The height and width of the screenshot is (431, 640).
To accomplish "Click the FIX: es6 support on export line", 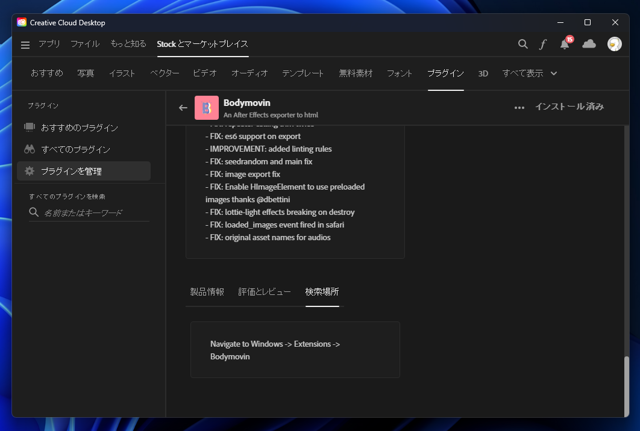I will (253, 136).
